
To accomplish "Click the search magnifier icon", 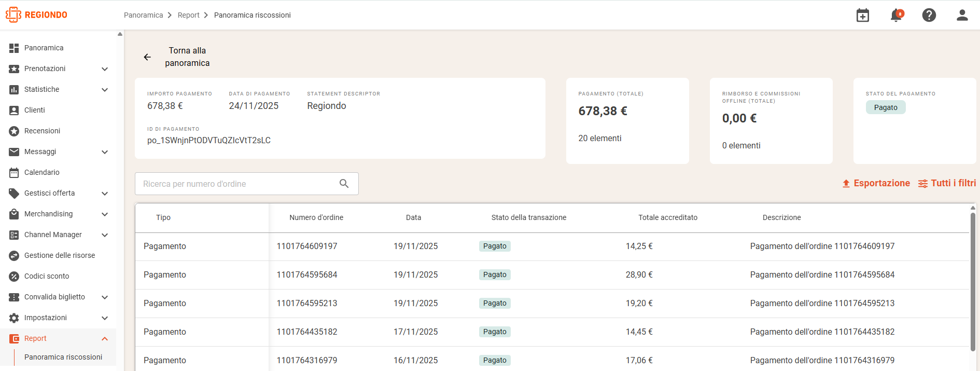I will [x=344, y=184].
